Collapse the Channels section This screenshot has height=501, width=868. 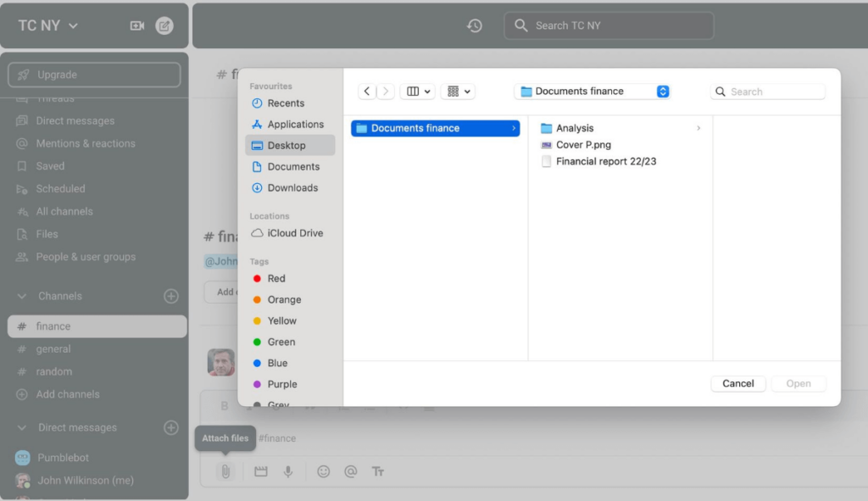coord(23,296)
